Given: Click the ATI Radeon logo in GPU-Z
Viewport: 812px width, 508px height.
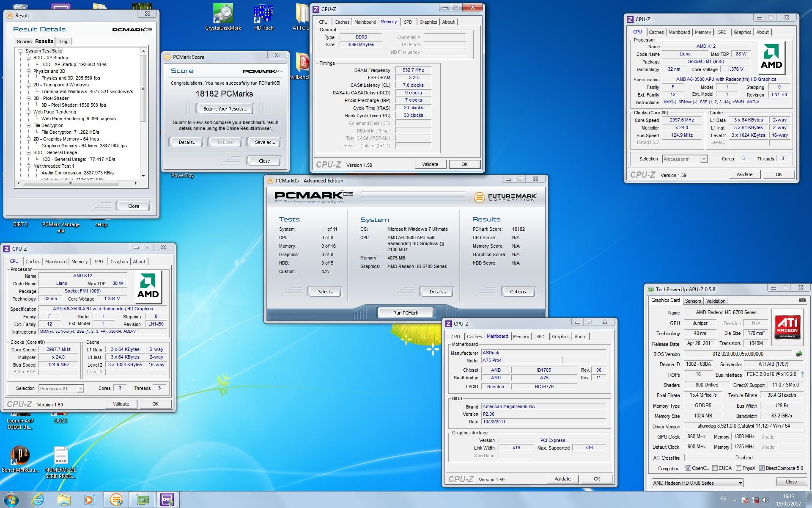Looking at the screenshot, I should click(787, 326).
